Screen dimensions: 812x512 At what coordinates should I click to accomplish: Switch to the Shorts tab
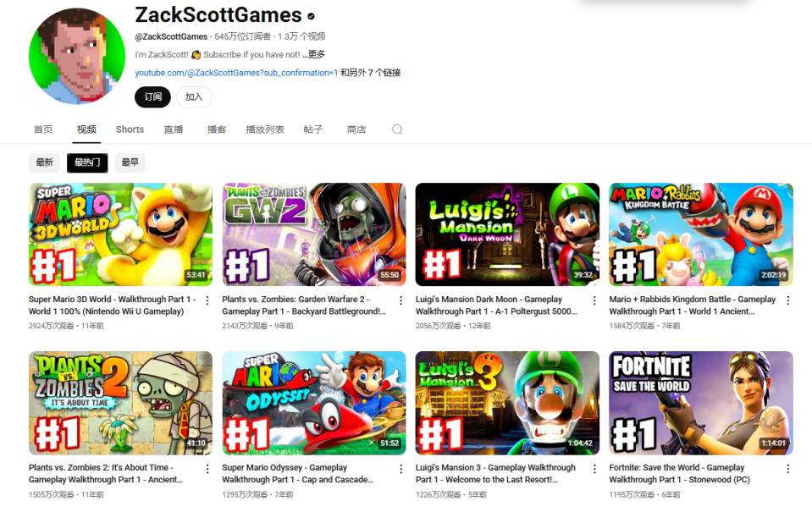click(x=130, y=129)
